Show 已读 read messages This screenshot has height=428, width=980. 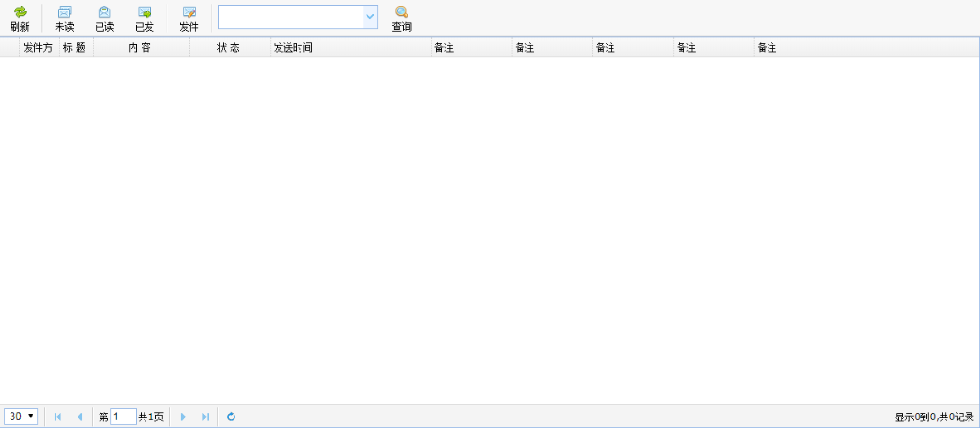point(104,19)
